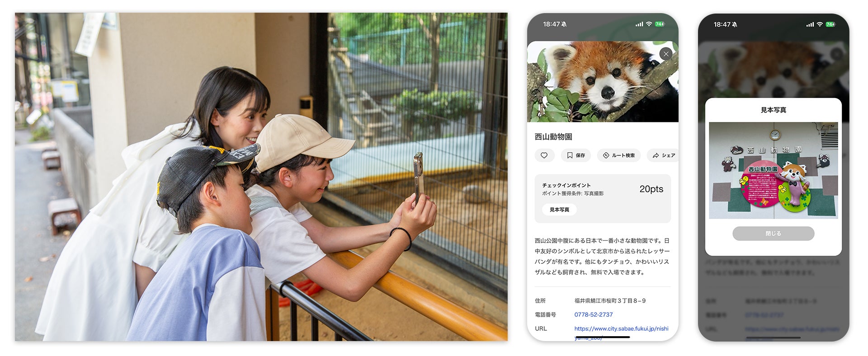Tap the battery indicator on zoo detail screen

coord(660,24)
